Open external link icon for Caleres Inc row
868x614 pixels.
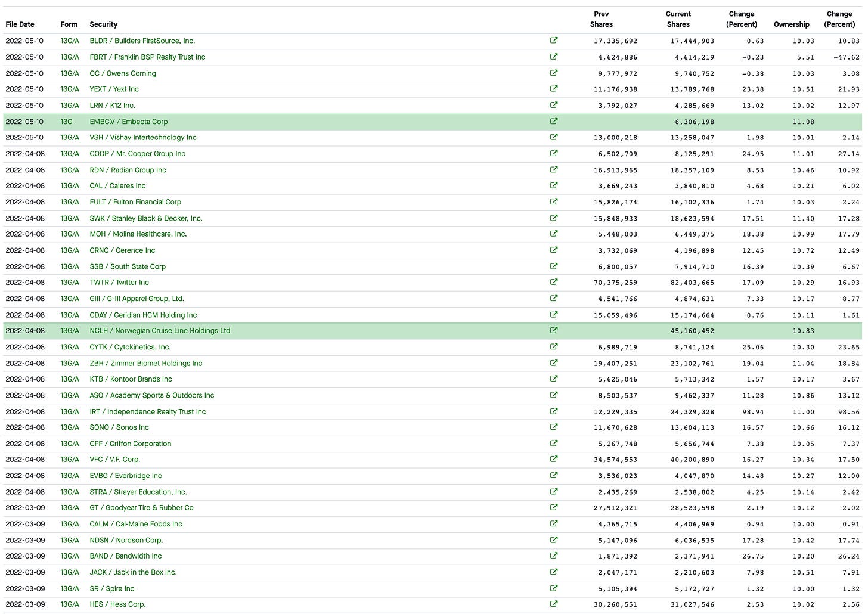click(554, 185)
